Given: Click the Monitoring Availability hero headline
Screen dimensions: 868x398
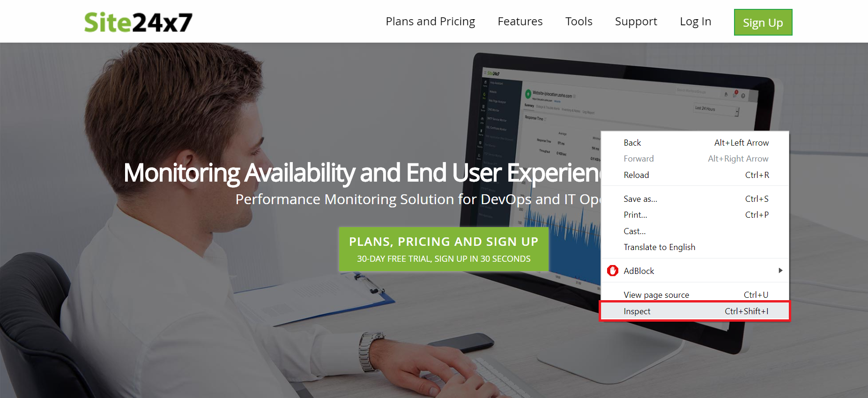Looking at the screenshot, I should [363, 173].
